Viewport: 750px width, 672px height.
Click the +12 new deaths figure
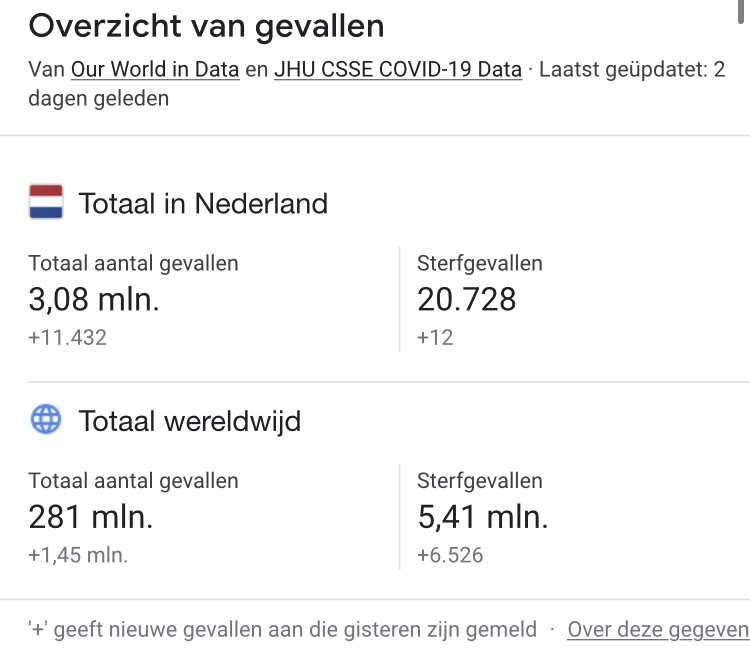pyautogui.click(x=435, y=338)
